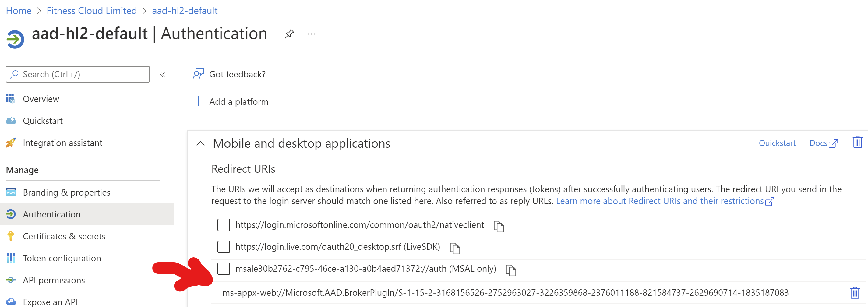Click the msale30b2762 auth URI text
The height and width of the screenshot is (307, 868).
[365, 269]
